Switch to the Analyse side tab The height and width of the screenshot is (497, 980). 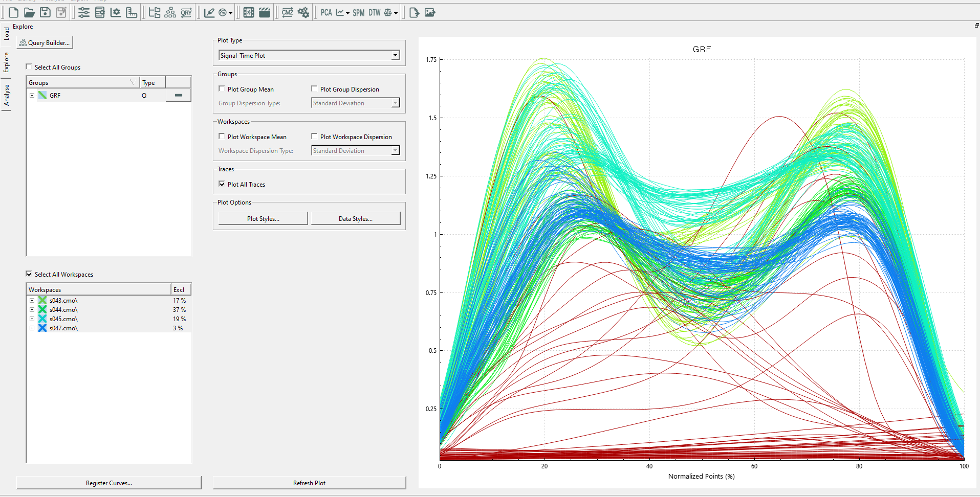click(x=6, y=95)
